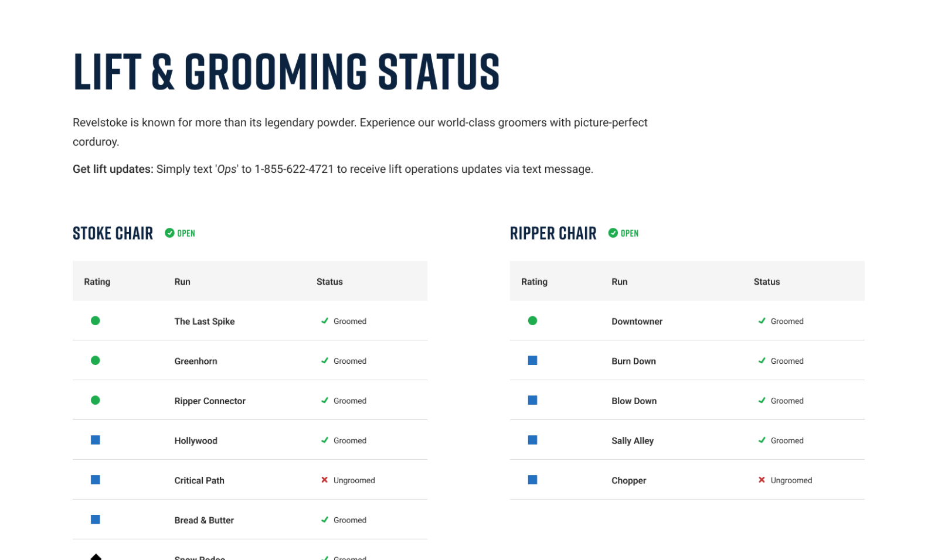This screenshot has width=938, height=560.
Task: Click 'The Last Spike' run name
Action: point(205,321)
